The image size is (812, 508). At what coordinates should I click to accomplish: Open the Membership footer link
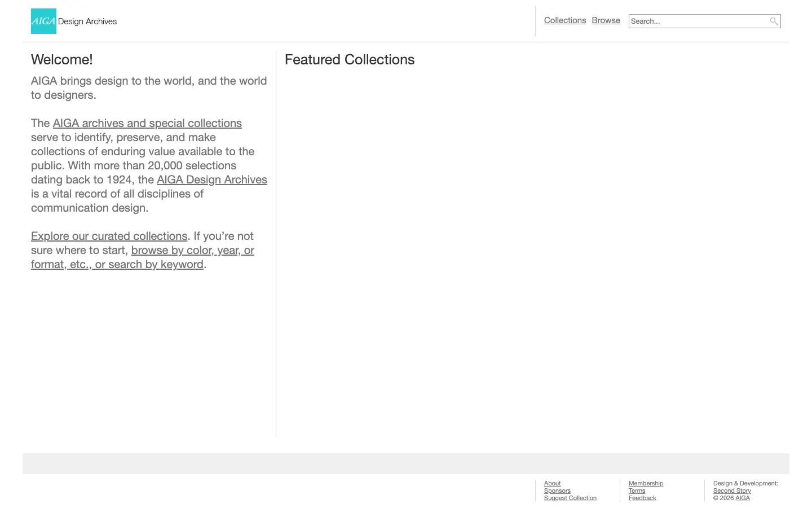(646, 483)
